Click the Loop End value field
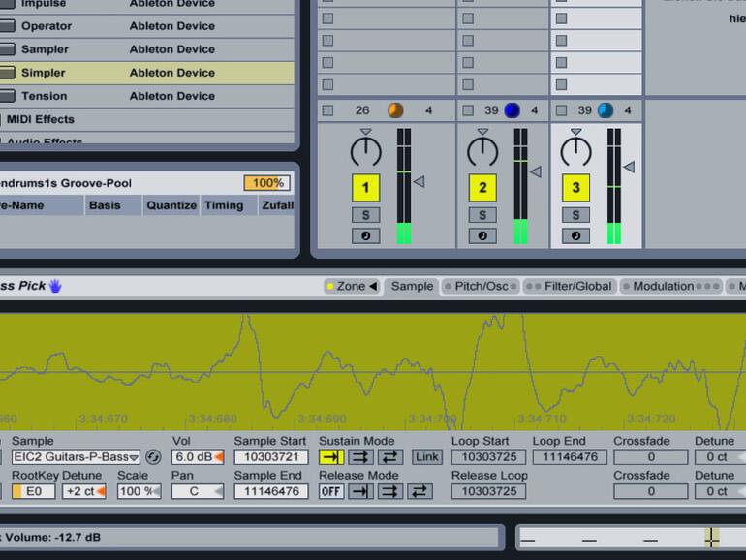Viewport: 746px width, 560px height. pos(570,457)
